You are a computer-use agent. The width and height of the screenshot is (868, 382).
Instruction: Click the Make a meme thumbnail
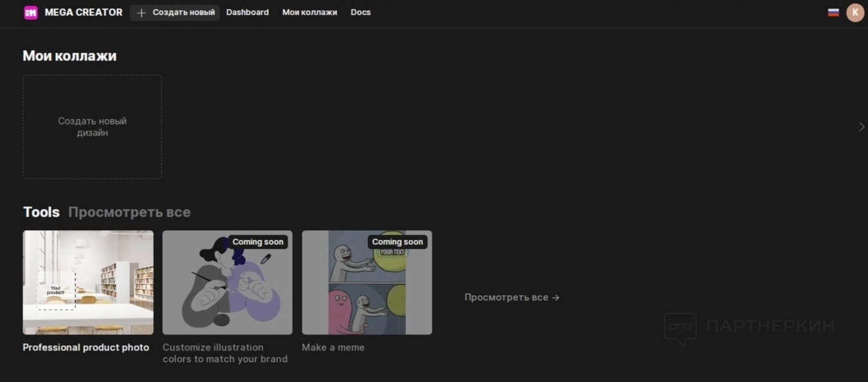pyautogui.click(x=367, y=282)
